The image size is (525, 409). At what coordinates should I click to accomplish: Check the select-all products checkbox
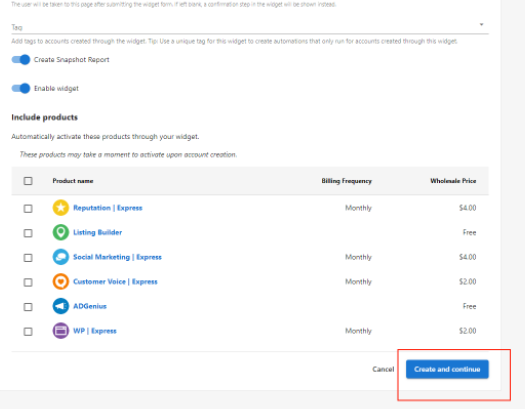(28, 181)
